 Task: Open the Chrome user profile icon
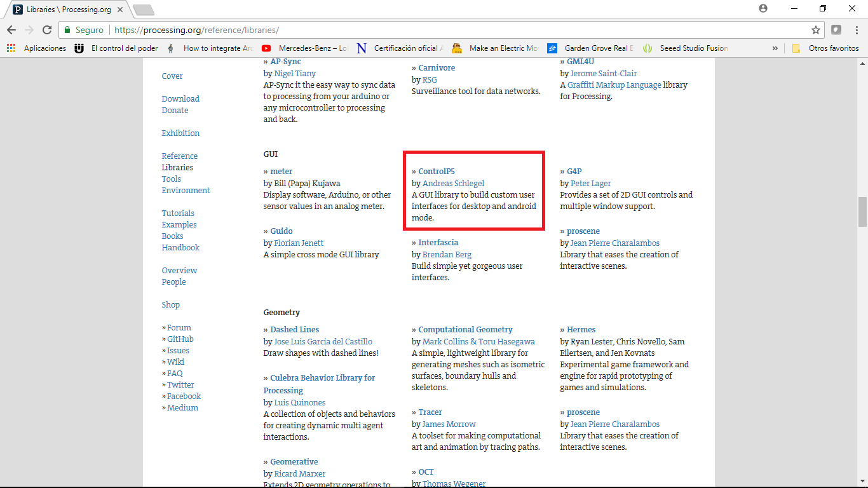point(763,8)
